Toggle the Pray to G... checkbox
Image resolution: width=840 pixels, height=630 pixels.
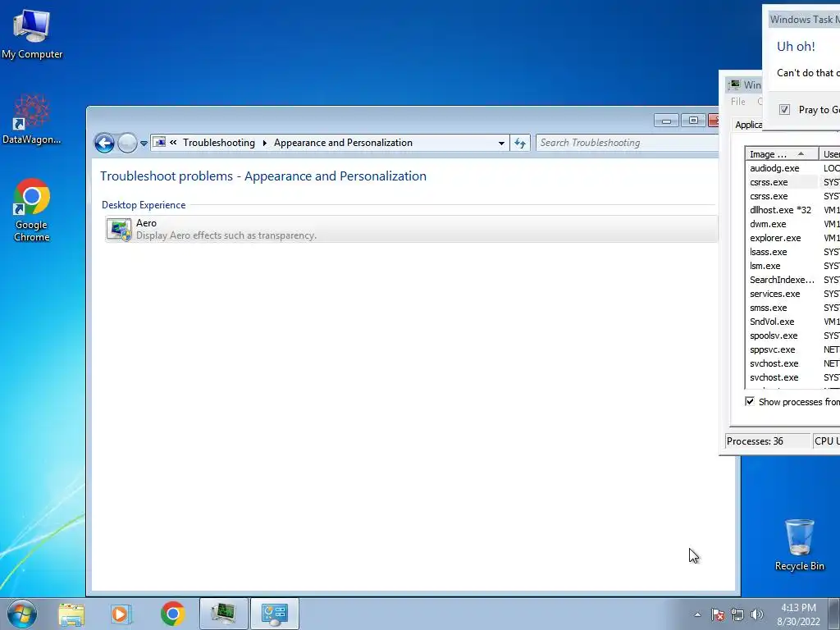click(784, 110)
